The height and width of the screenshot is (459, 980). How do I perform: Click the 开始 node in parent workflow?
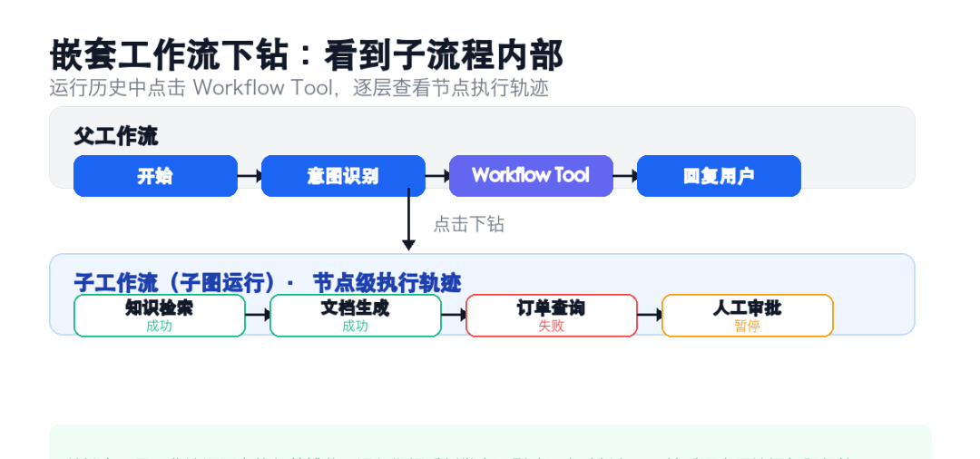pos(156,176)
